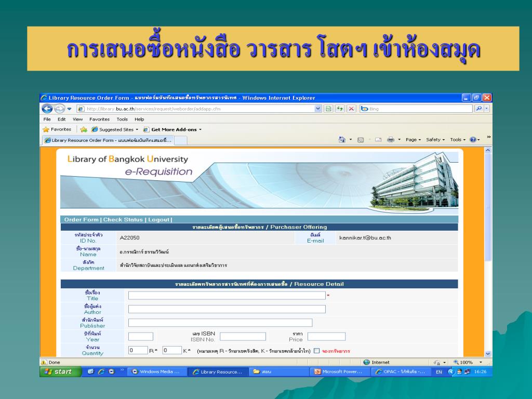Click the ISBN No. input field
The image size is (532, 399).
243,337
